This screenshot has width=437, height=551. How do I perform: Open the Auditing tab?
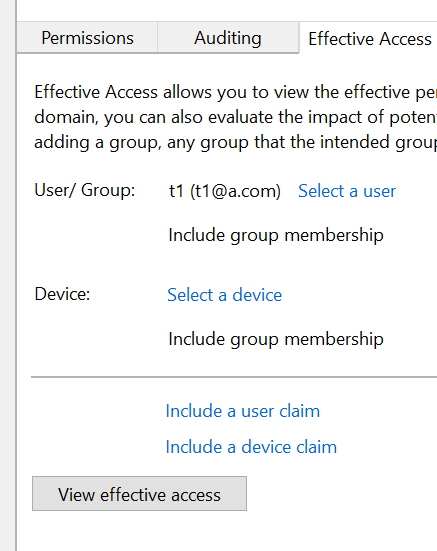tap(228, 38)
